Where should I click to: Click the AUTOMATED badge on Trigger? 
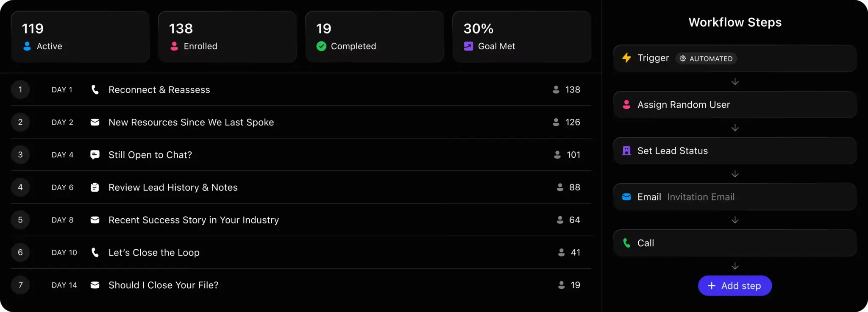point(706,58)
